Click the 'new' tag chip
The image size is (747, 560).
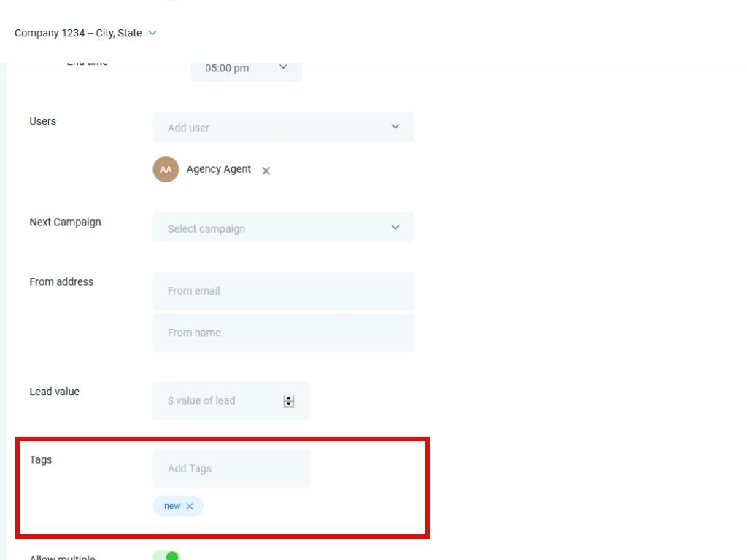point(178,506)
